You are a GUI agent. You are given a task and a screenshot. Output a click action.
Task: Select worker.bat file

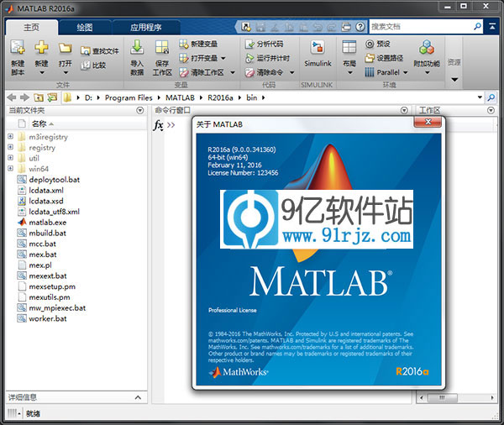click(x=48, y=318)
